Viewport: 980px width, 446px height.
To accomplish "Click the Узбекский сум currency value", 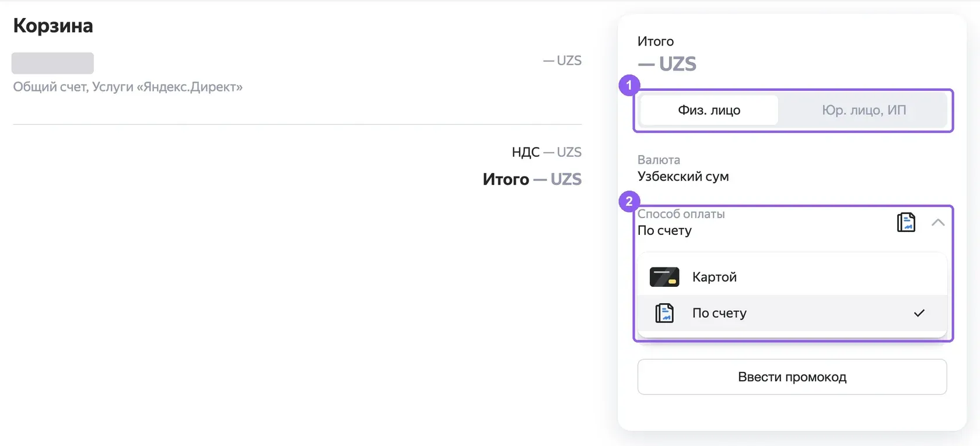I will (683, 177).
